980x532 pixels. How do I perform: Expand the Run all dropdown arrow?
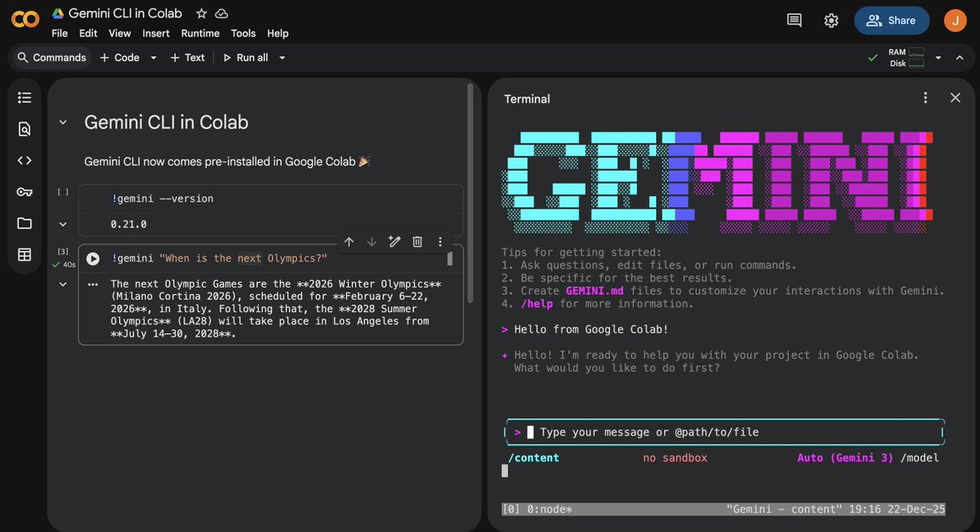283,58
